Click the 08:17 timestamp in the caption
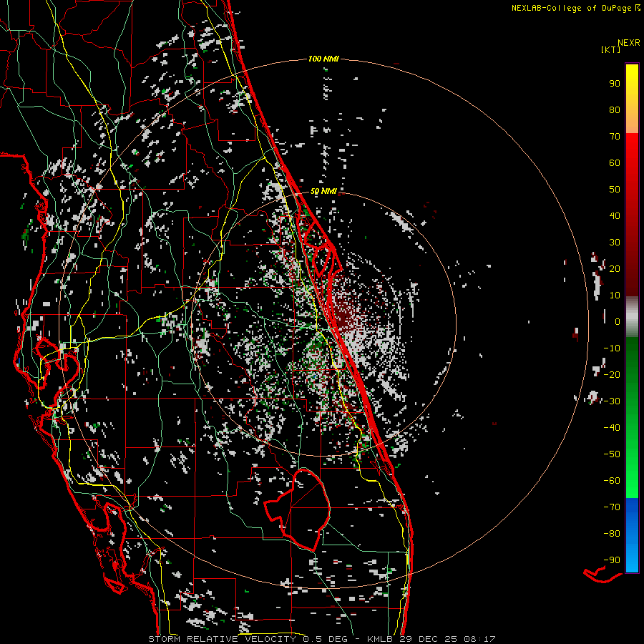The height and width of the screenshot is (644, 644). pyautogui.click(x=482, y=638)
